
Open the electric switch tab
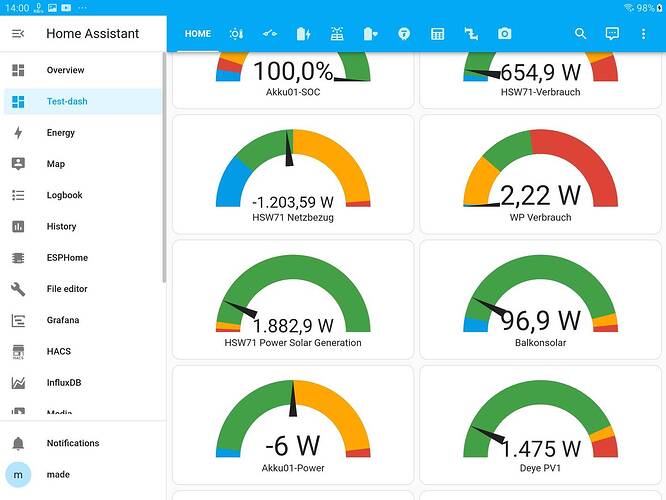tap(270, 34)
